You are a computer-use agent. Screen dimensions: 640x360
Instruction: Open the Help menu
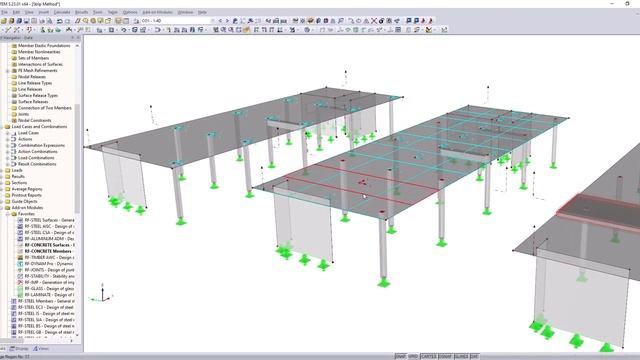(x=202, y=12)
